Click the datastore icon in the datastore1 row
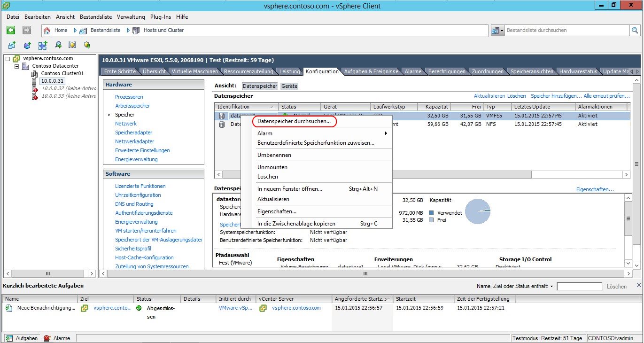Screen dimensions: 644x343 tap(222, 116)
